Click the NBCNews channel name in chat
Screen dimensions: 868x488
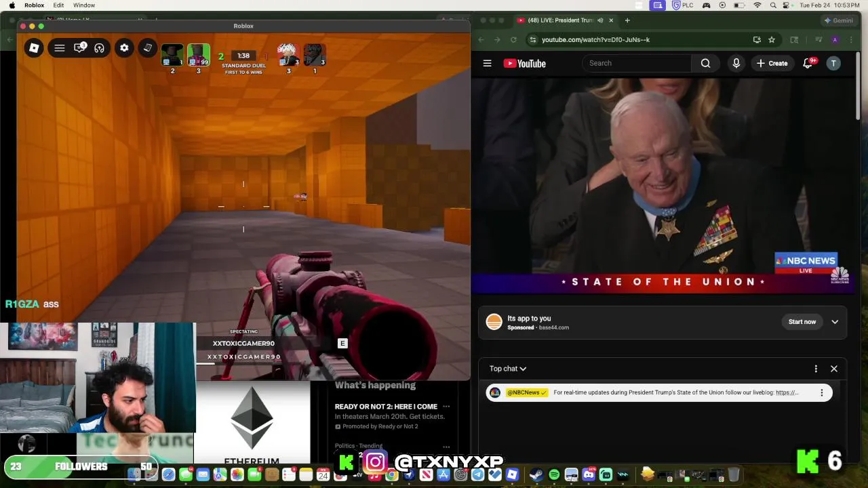click(x=526, y=392)
